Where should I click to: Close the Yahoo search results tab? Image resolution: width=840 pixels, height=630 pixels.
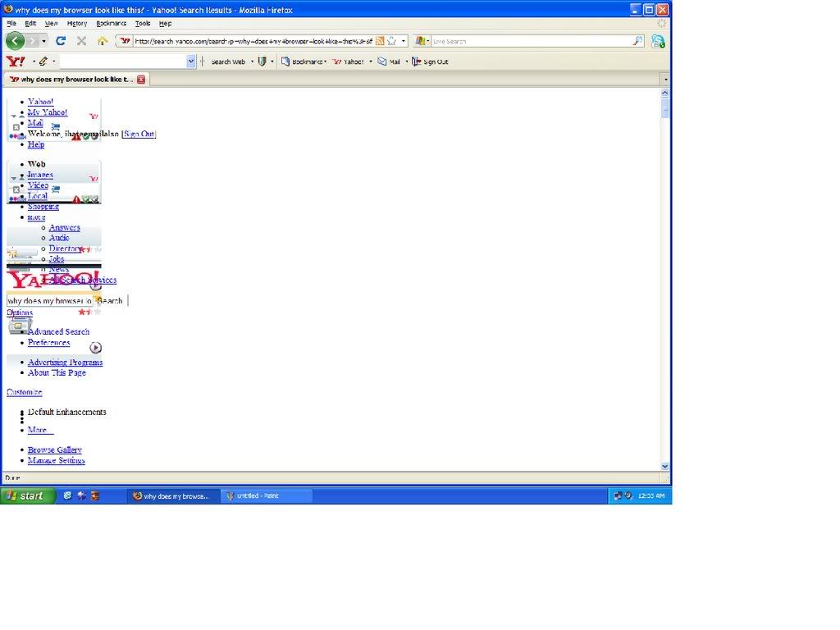pyautogui.click(x=141, y=80)
